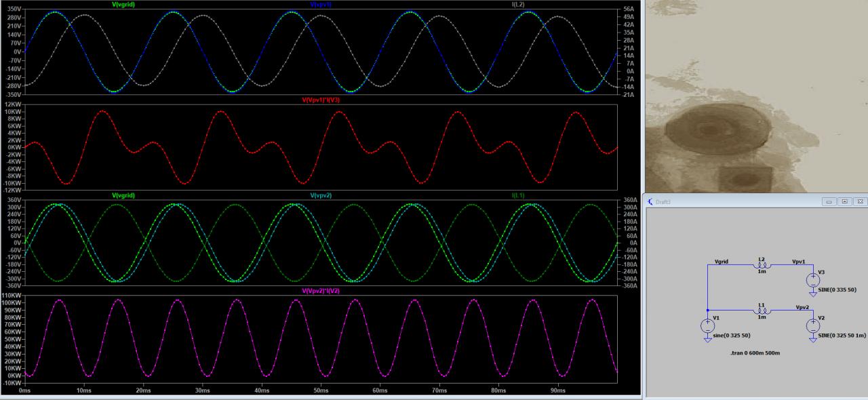This screenshot has width=868, height=400.
Task: Click the V(vgrid) label in the top plot pane
Action: 123,4
